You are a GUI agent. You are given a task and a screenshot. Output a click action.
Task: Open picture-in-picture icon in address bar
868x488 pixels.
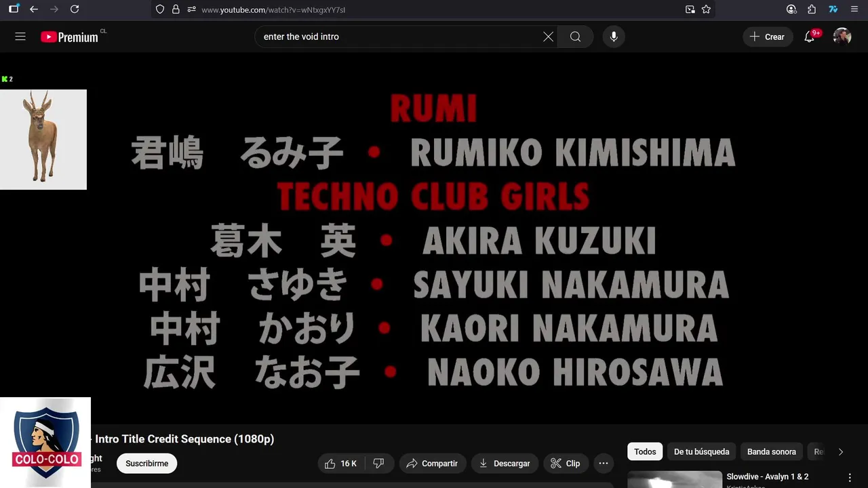pos(690,9)
